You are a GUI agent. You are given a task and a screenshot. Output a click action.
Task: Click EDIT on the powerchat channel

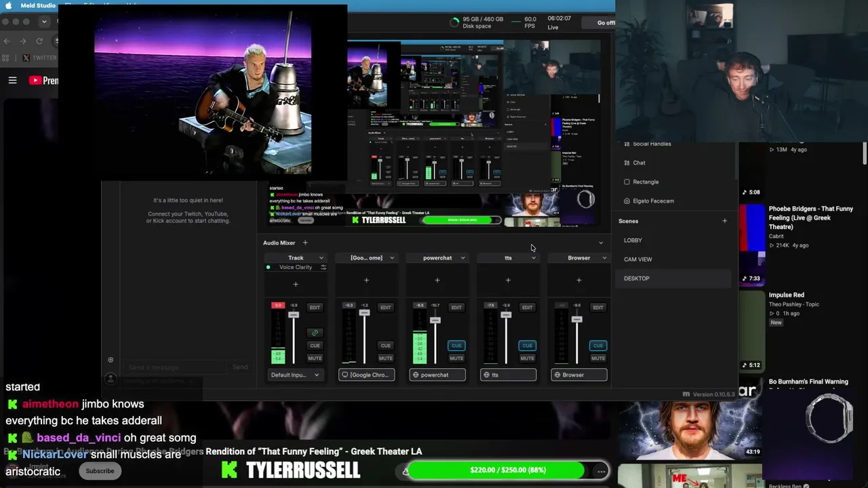tap(456, 308)
